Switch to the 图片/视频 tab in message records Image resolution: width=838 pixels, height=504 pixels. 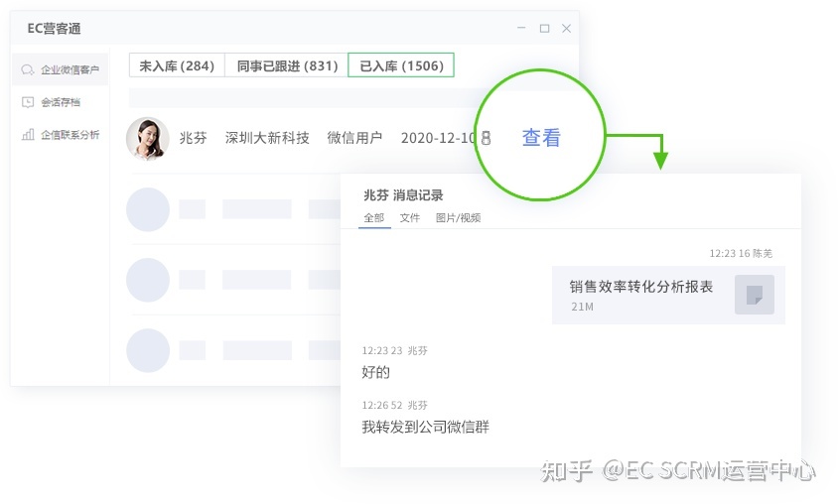click(458, 218)
